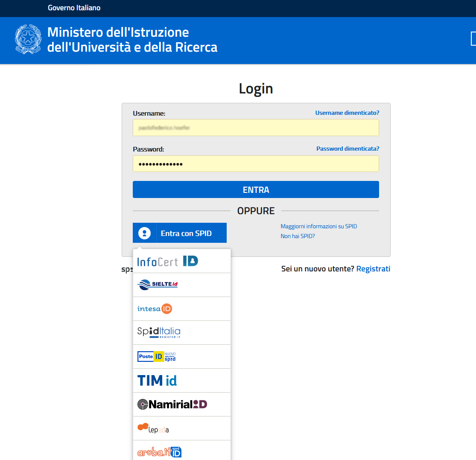476x460 pixels.
Task: Select Aruba.it ID provider
Action: [x=159, y=451]
